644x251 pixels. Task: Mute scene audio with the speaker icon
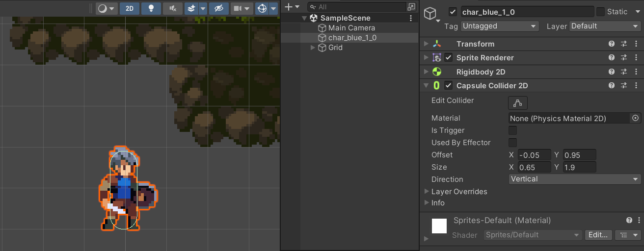pos(173,8)
